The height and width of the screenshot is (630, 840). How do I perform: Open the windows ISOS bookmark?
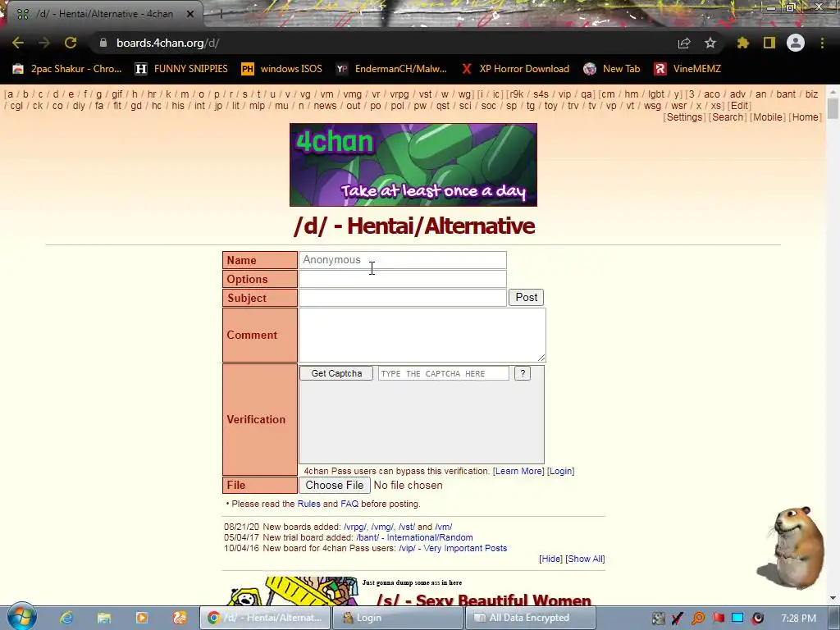(282, 69)
